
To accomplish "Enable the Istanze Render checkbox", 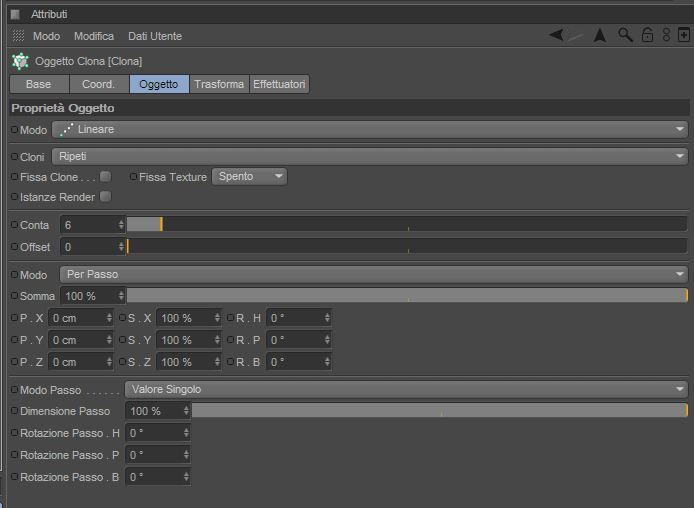I will [x=105, y=196].
